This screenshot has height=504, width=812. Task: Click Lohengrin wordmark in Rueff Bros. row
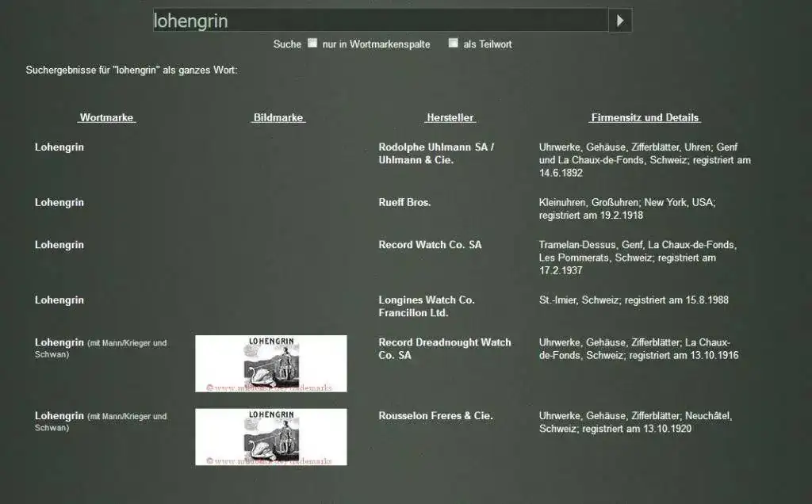(59, 202)
